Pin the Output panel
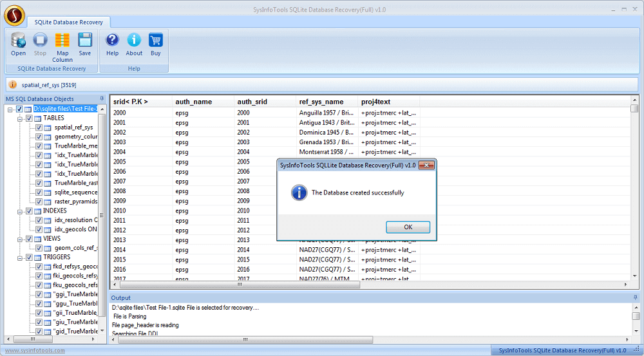Screen dimensions: 644x356 pos(636,297)
